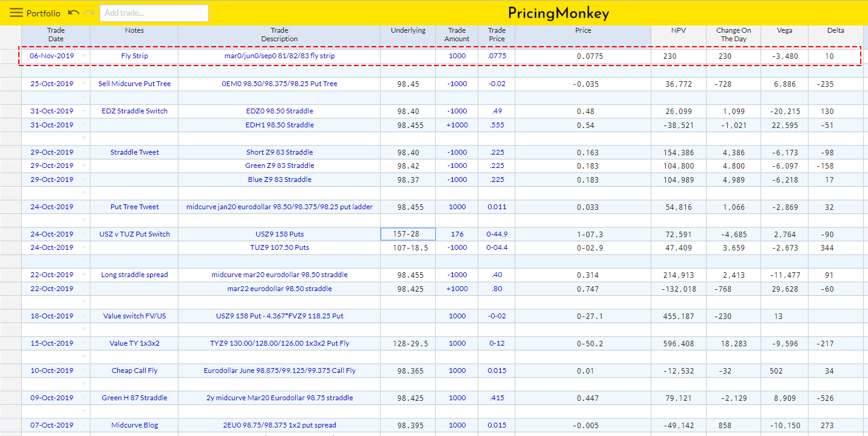Click trade date 10-Oct-2019
This screenshot has width=868, height=436.
click(52, 371)
